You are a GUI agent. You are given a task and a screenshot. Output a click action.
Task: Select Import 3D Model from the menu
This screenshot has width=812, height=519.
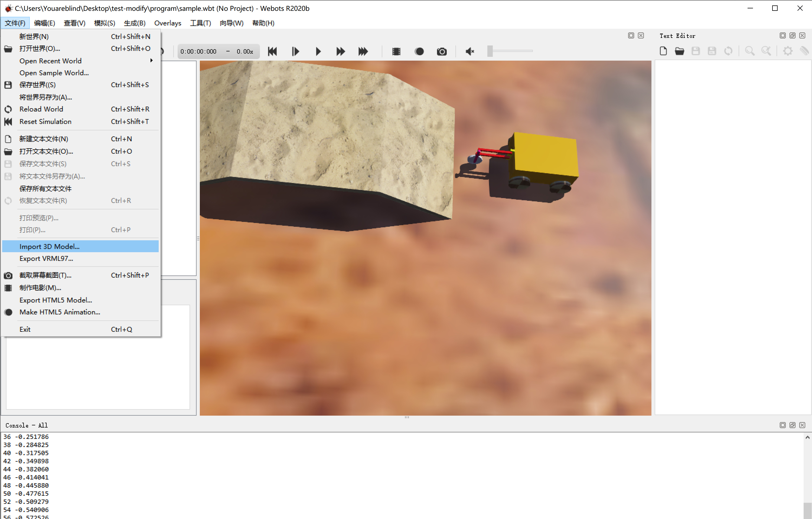click(49, 246)
